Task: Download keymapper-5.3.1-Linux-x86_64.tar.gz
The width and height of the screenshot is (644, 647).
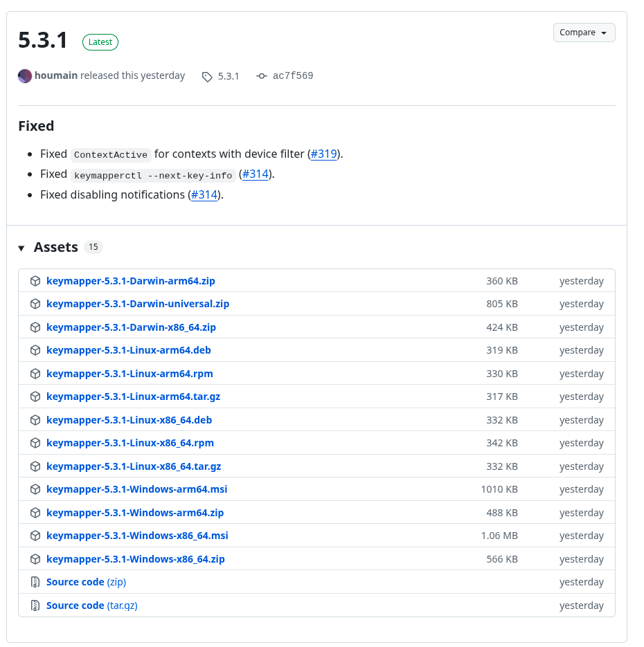Action: 134,466
